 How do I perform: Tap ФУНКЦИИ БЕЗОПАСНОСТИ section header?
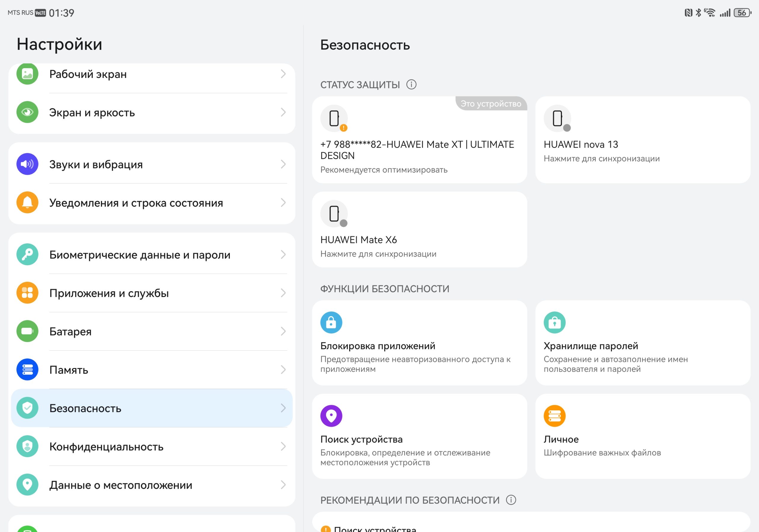tap(385, 289)
